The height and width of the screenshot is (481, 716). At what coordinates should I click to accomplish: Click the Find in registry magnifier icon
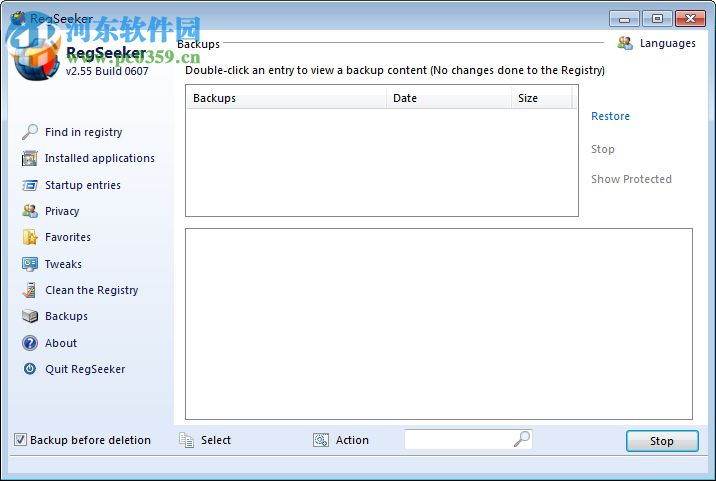point(30,132)
